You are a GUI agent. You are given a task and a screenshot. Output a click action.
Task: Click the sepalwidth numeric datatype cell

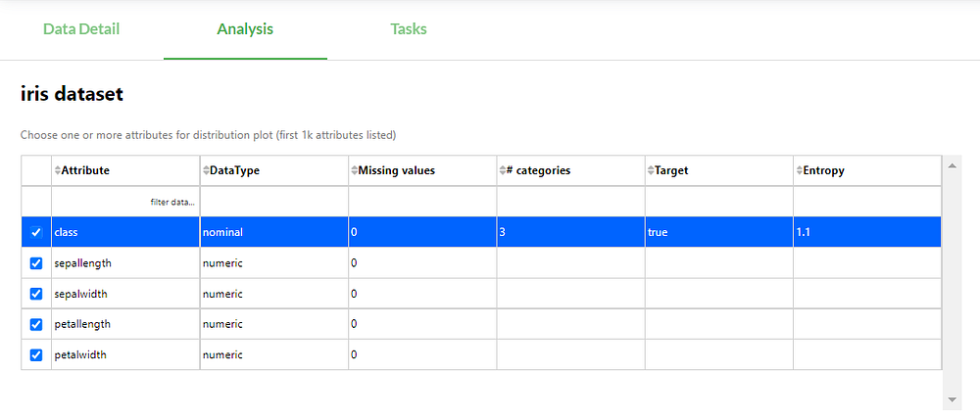(x=273, y=294)
